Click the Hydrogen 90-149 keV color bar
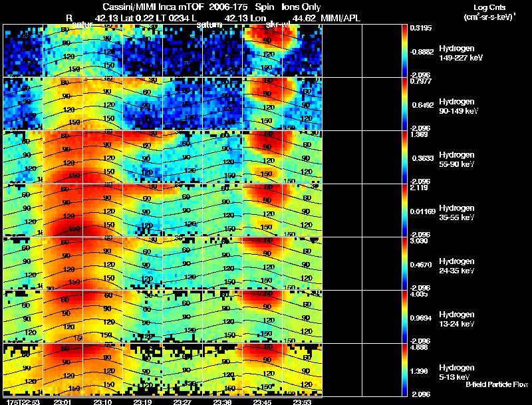The width and height of the screenshot is (532, 405). (404, 104)
